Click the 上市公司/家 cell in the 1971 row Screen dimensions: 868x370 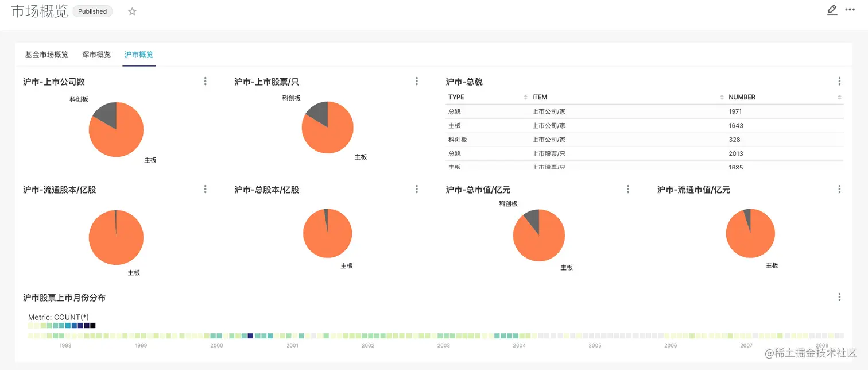coord(549,111)
